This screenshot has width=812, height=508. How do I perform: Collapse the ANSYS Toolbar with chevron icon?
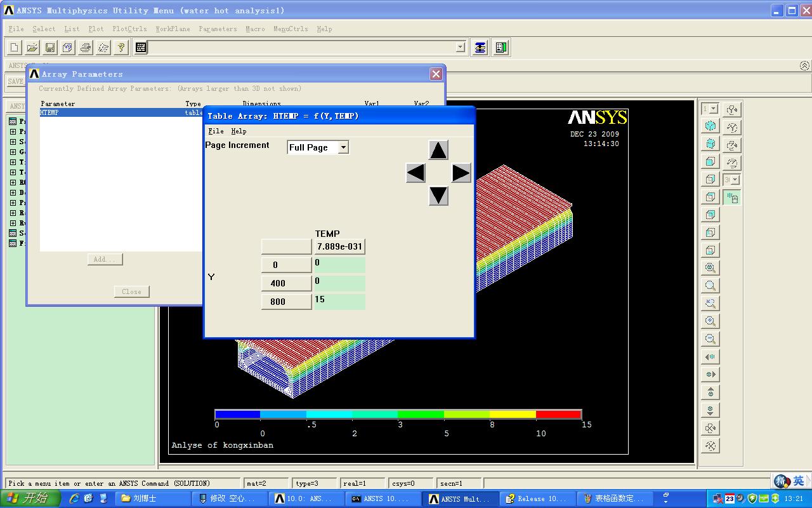coord(804,65)
